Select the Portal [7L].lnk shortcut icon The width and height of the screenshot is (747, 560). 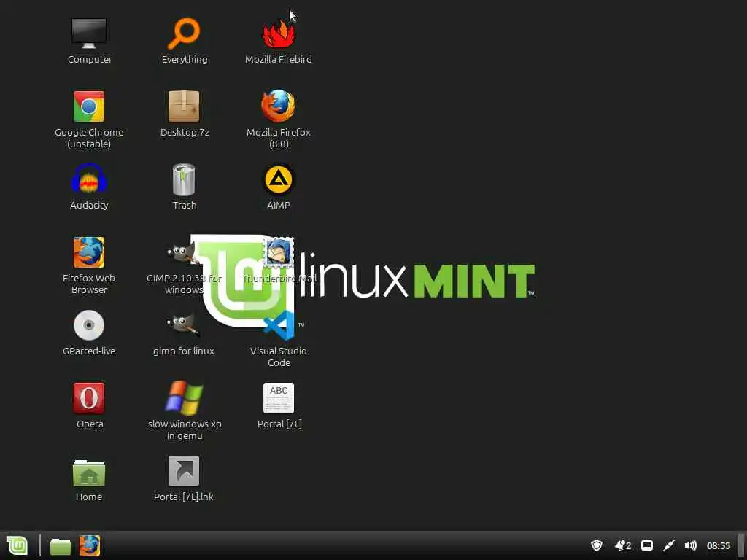pyautogui.click(x=184, y=471)
